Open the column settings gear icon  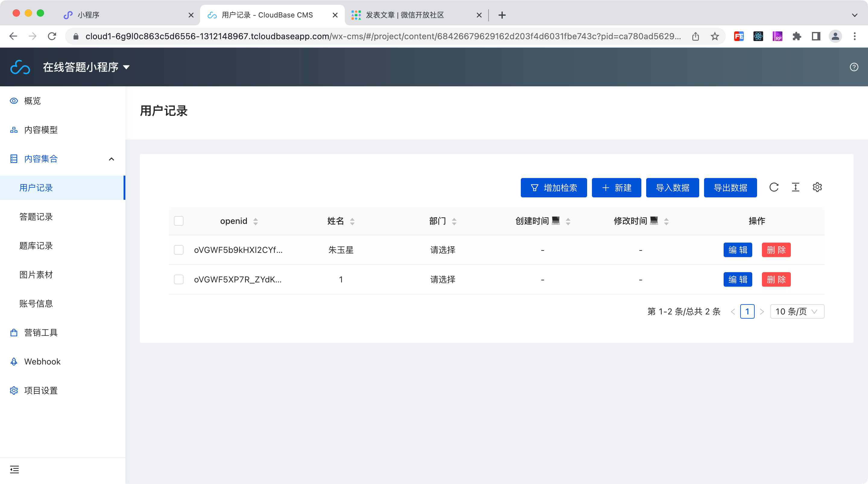(x=817, y=187)
